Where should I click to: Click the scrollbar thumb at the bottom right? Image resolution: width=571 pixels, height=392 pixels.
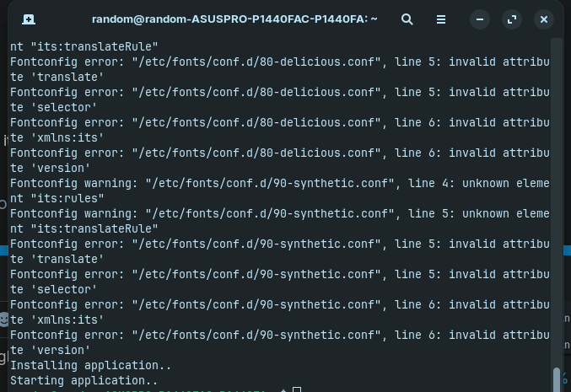point(557,379)
